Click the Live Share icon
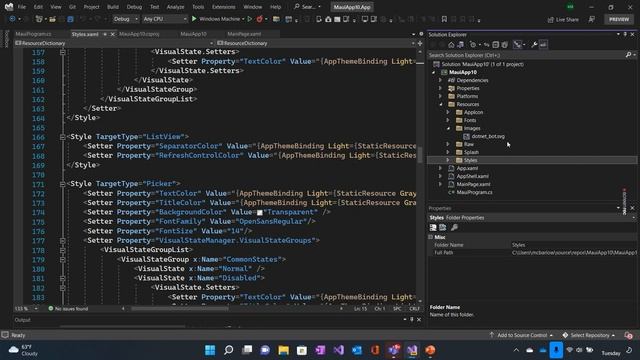640x360 pixels. click(563, 19)
